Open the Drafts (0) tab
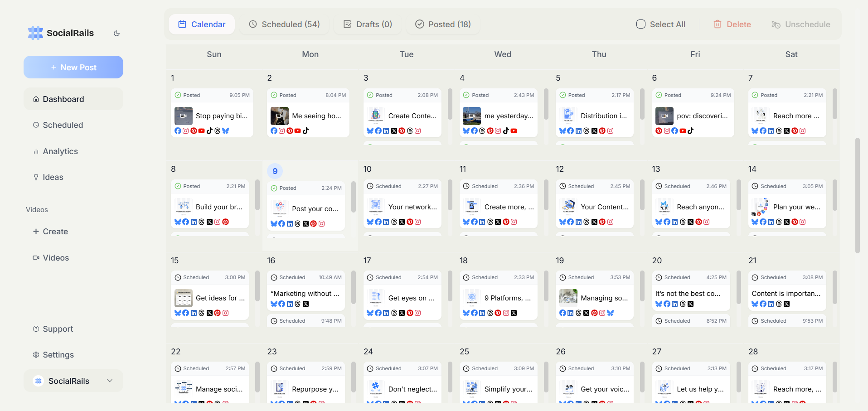The height and width of the screenshot is (411, 868). click(368, 24)
